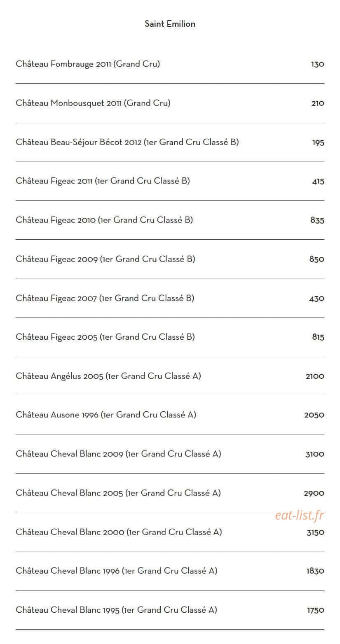The width and height of the screenshot is (340, 644).
Task: Select Château Cheval Blanc 2005
Action: click(170, 493)
